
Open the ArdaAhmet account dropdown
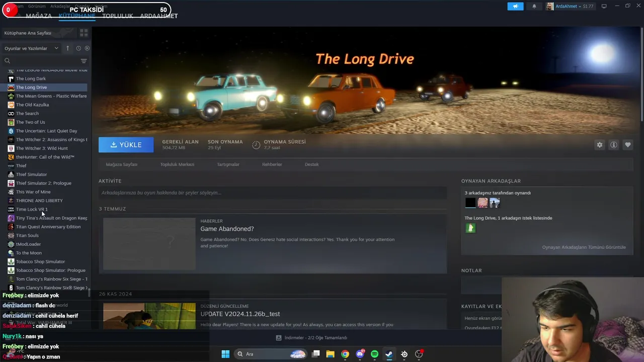point(570,6)
